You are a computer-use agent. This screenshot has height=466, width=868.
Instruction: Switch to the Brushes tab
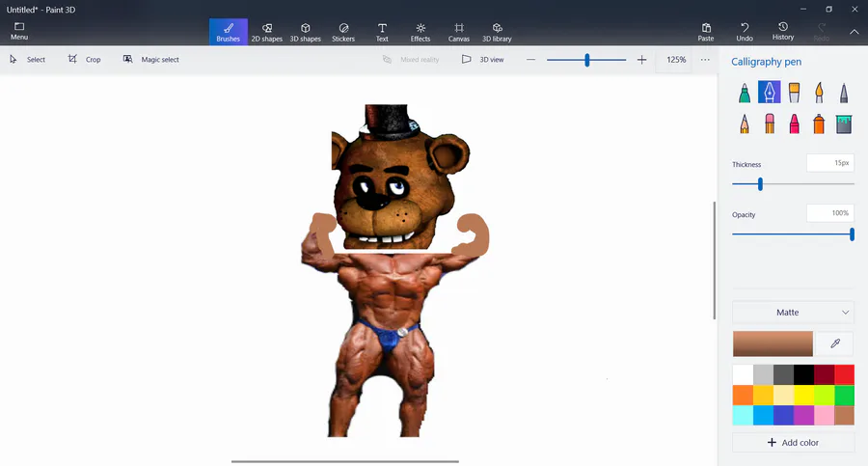click(228, 32)
